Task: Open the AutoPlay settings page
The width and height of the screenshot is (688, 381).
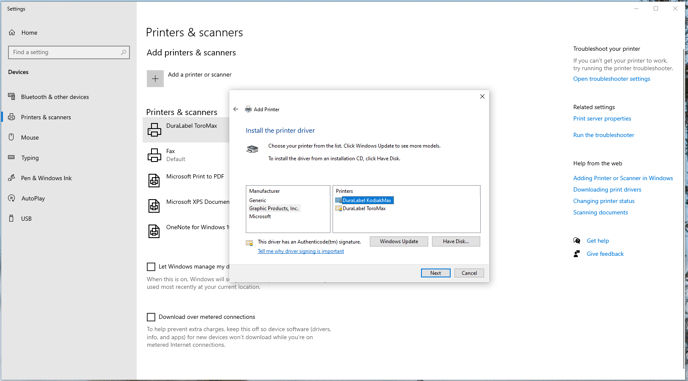Action: 33,198
